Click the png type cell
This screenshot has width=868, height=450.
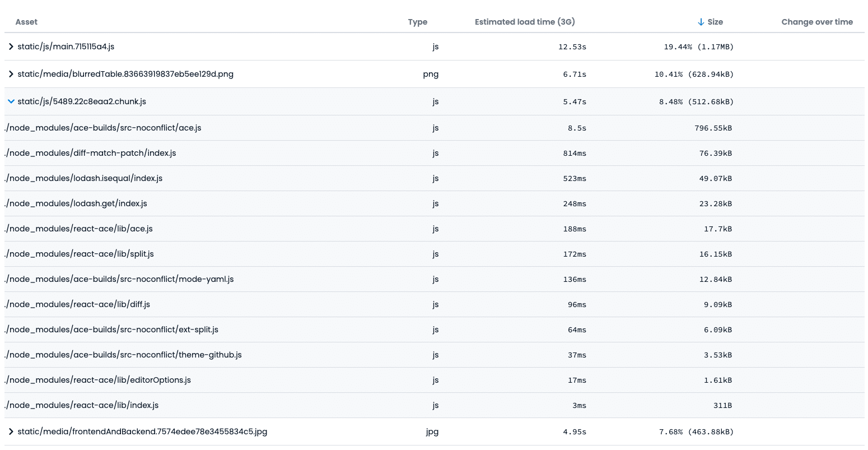[431, 74]
